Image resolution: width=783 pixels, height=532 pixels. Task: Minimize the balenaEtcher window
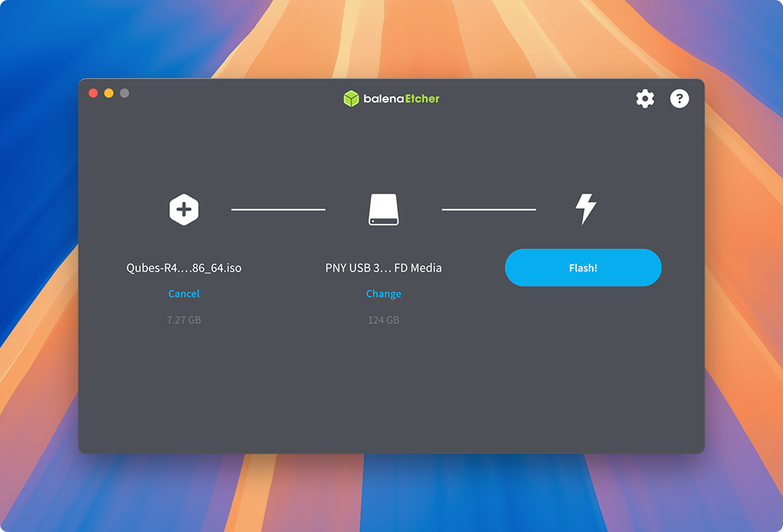click(x=109, y=93)
